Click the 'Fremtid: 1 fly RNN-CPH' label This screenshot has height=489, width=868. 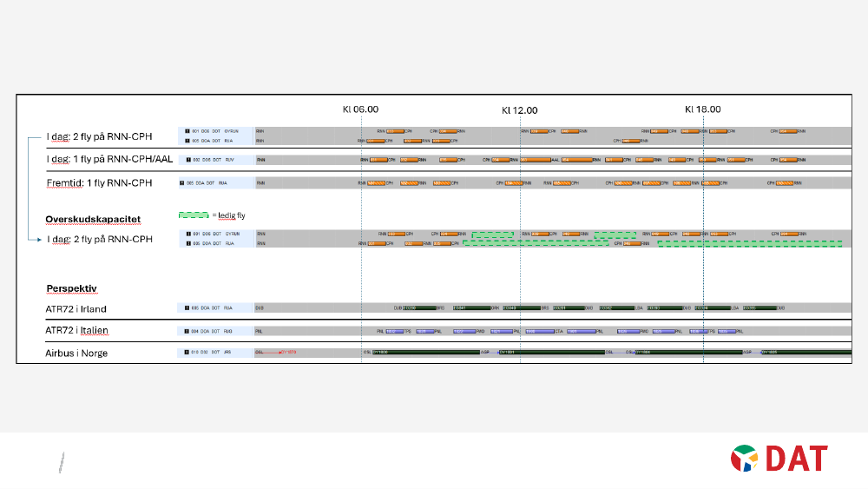pos(99,183)
